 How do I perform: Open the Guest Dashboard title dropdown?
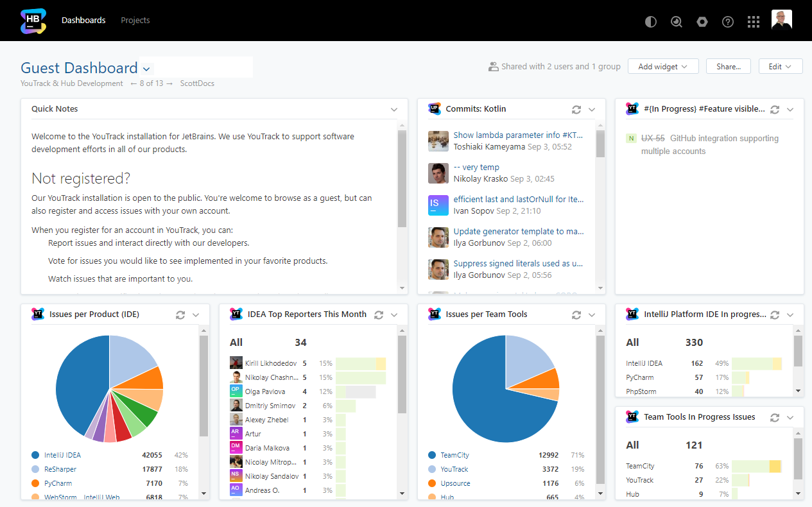click(146, 69)
